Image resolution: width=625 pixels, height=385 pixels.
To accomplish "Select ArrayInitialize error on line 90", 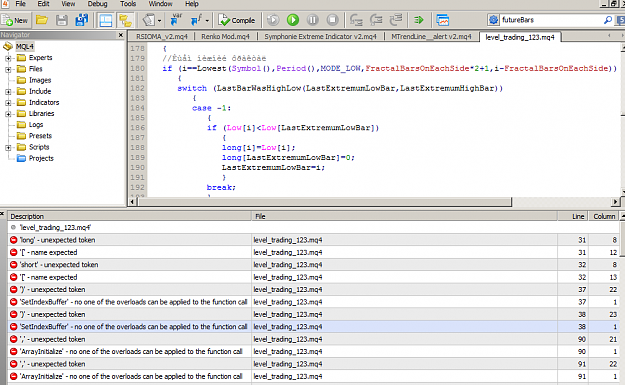I will tap(314, 352).
